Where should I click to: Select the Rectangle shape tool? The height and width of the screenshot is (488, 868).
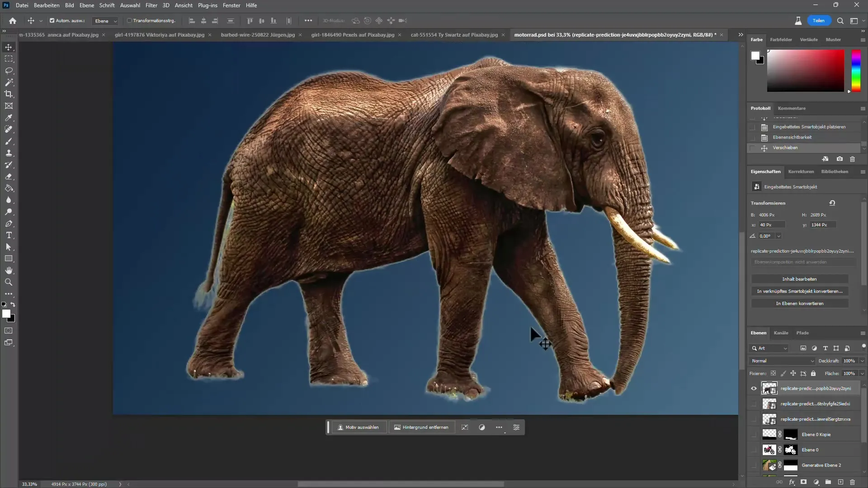tap(9, 259)
